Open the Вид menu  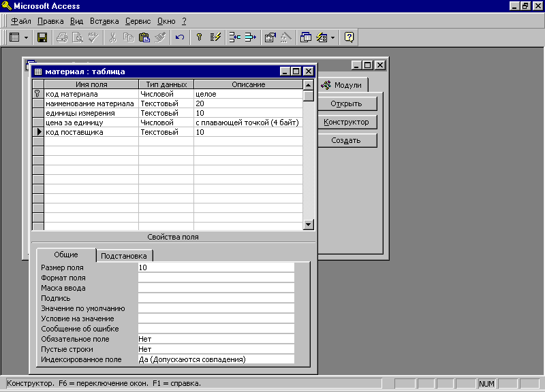(x=76, y=21)
